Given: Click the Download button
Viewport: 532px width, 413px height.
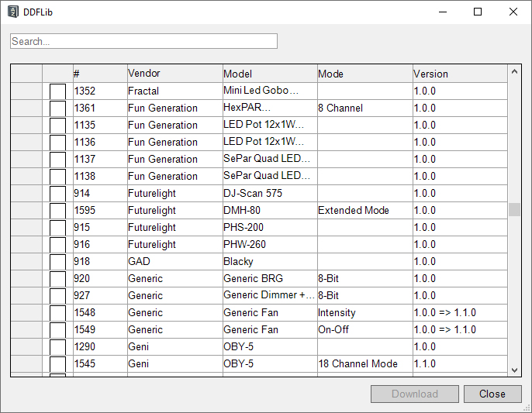Looking at the screenshot, I should pyautogui.click(x=414, y=394).
